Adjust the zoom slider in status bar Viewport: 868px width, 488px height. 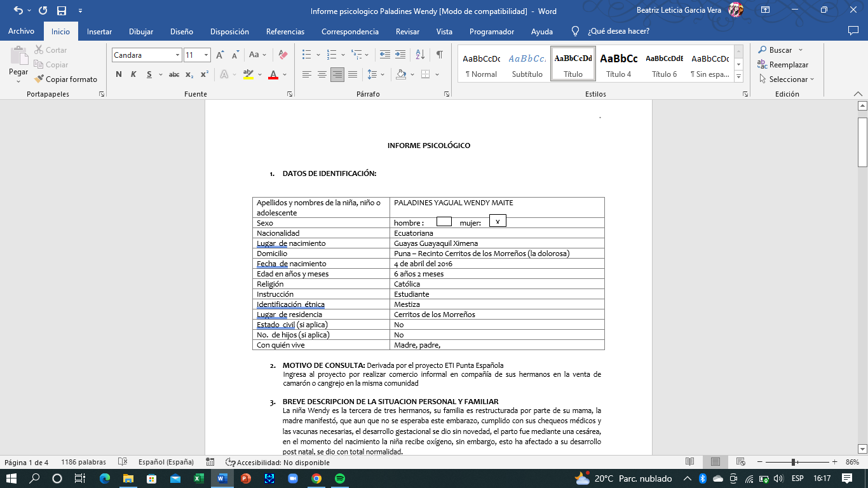click(x=794, y=462)
